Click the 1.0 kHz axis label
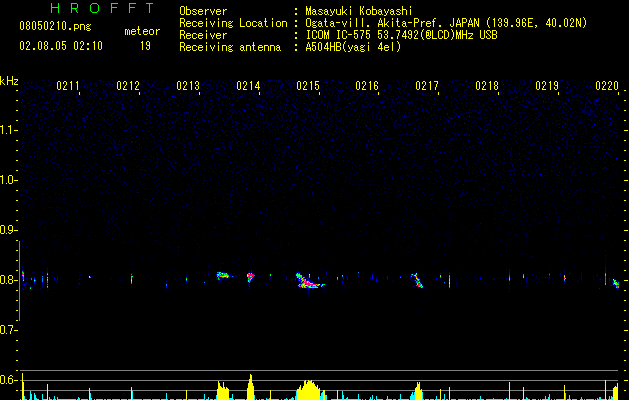Viewport: 629px width, 400px height. (x=9, y=180)
